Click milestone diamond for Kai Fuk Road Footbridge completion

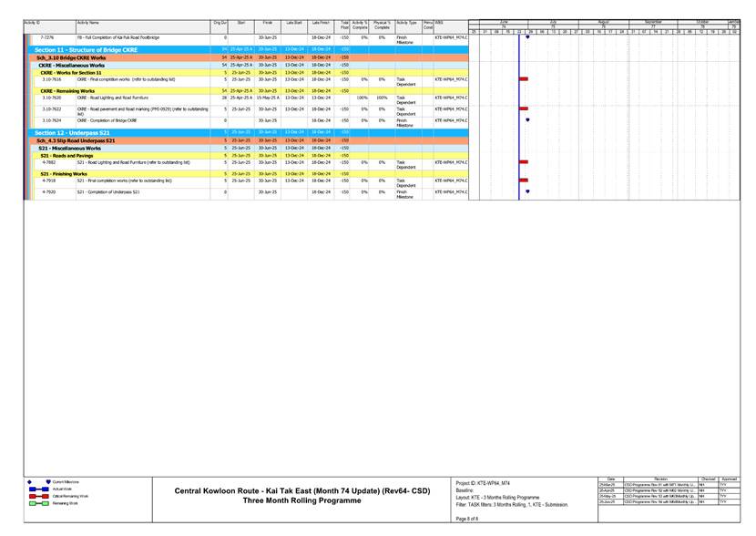point(528,37)
